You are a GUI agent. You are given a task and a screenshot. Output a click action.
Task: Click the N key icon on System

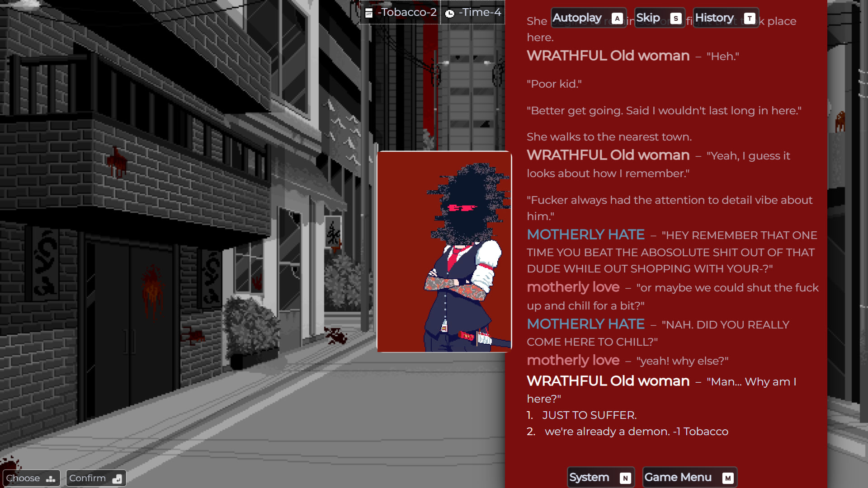tap(625, 478)
